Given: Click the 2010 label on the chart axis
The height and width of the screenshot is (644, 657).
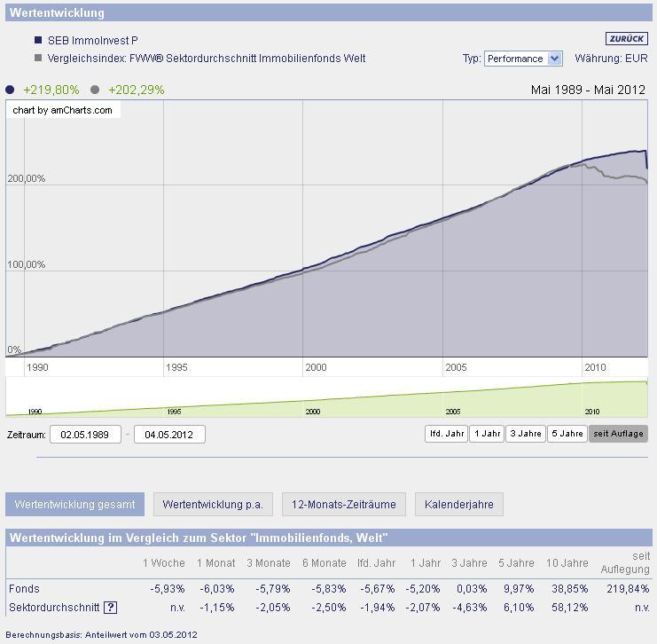Looking at the screenshot, I should [595, 367].
